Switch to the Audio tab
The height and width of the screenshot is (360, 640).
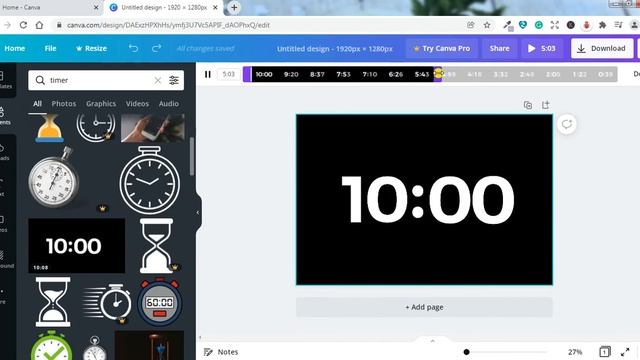pos(169,104)
